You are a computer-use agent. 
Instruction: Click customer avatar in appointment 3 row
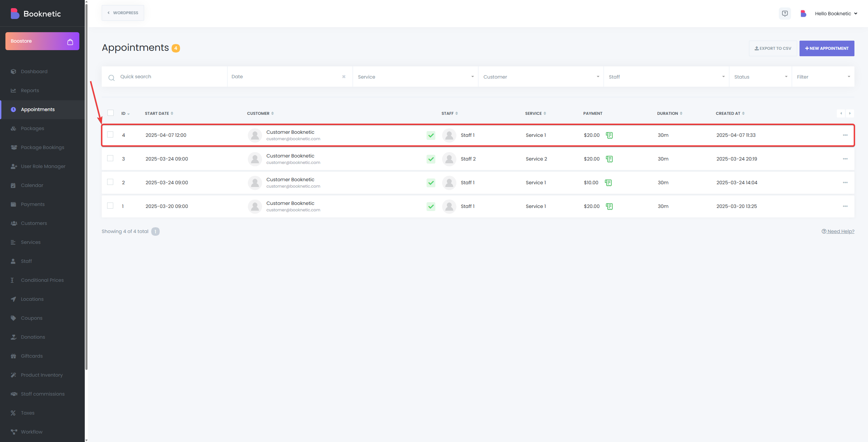255,159
